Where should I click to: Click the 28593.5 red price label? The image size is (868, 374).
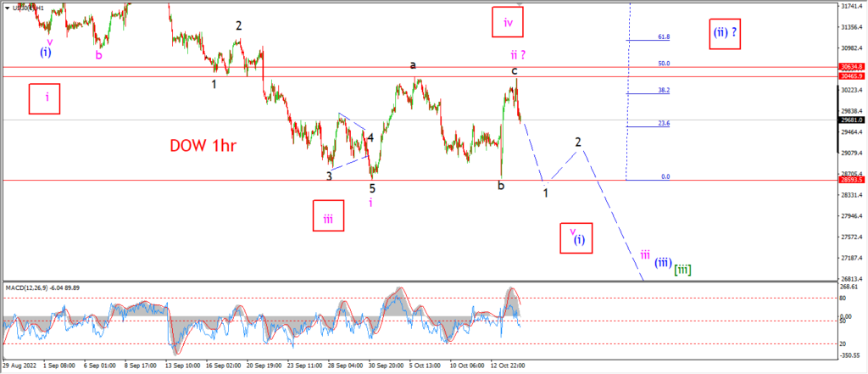853,180
